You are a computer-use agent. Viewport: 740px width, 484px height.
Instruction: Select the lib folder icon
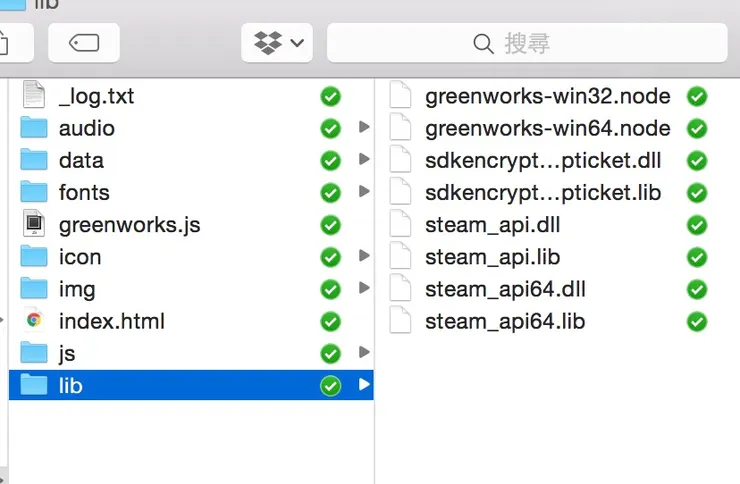(34, 385)
